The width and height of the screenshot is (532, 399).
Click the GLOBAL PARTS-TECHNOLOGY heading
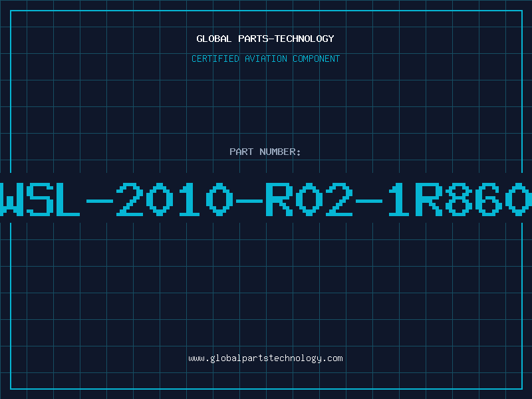point(265,39)
